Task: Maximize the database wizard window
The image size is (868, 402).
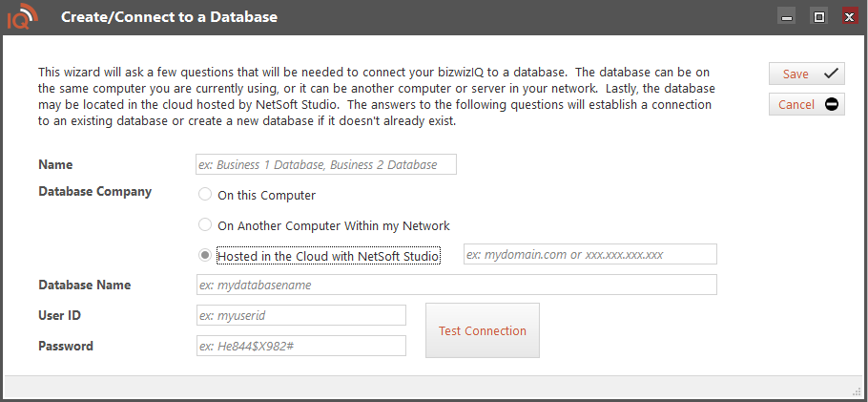Action: click(817, 16)
